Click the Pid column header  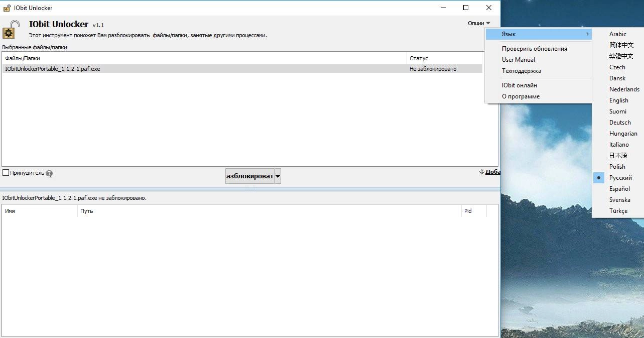(474, 211)
